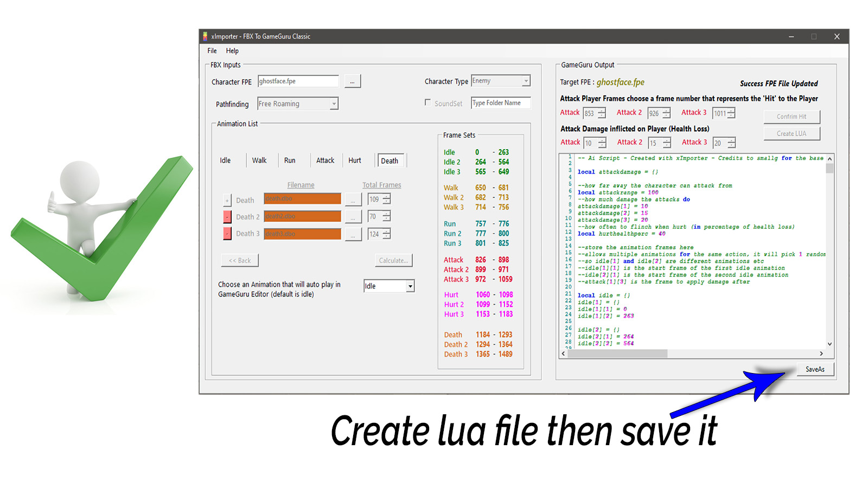
Task: Click the script vertical scrollbar down arrow
Action: point(829,344)
